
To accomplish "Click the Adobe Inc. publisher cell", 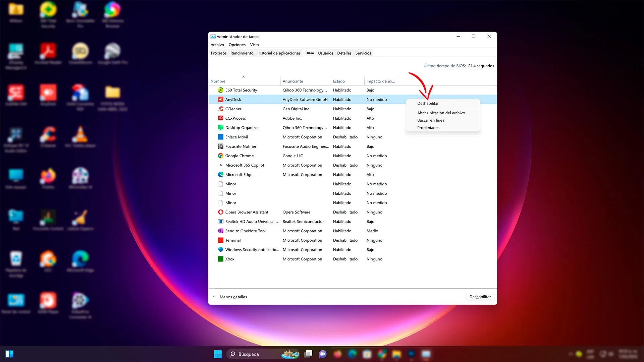I will (x=292, y=118).
